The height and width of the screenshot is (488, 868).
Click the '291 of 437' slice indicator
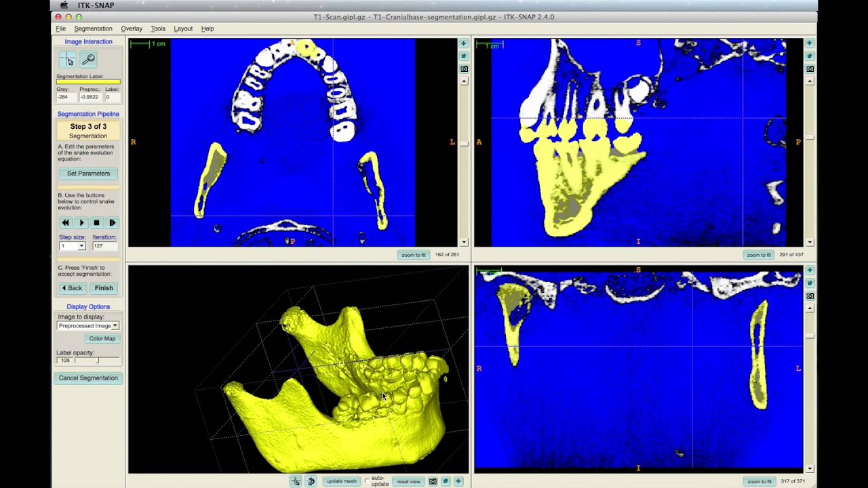tap(791, 255)
